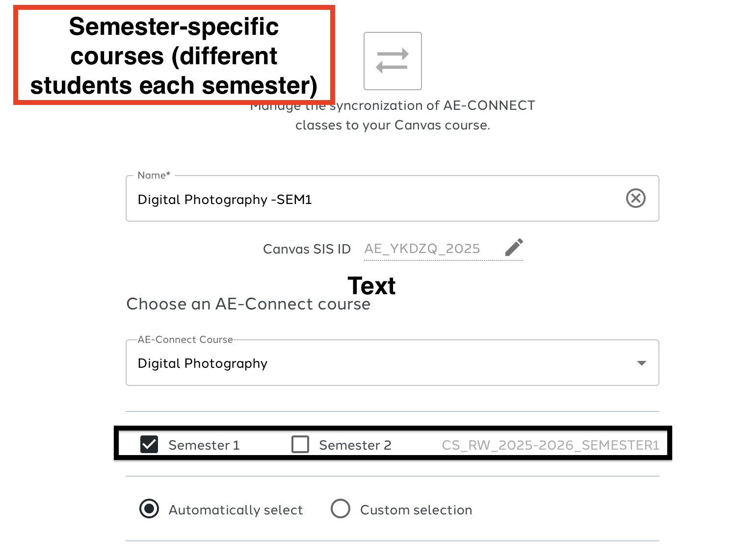The width and height of the screenshot is (734, 560).
Task: Enable the Semester 2 checkbox
Action: [300, 445]
